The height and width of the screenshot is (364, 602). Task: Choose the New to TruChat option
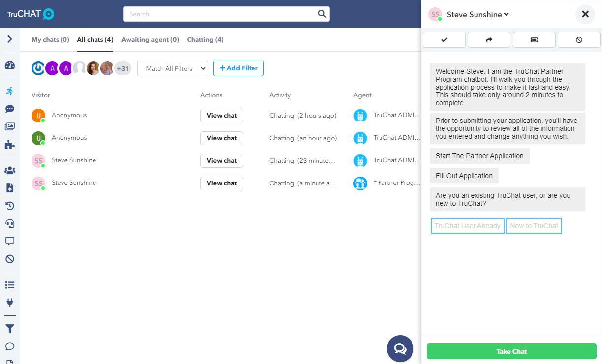(534, 226)
